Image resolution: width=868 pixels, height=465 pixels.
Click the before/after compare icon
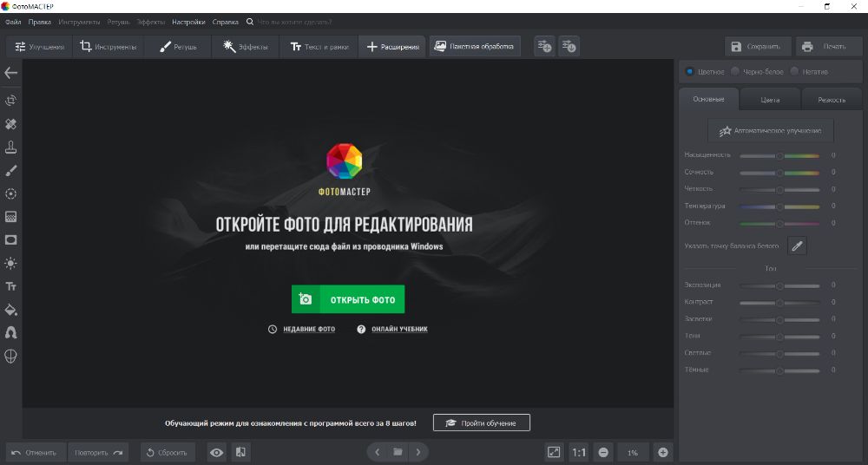(240, 452)
